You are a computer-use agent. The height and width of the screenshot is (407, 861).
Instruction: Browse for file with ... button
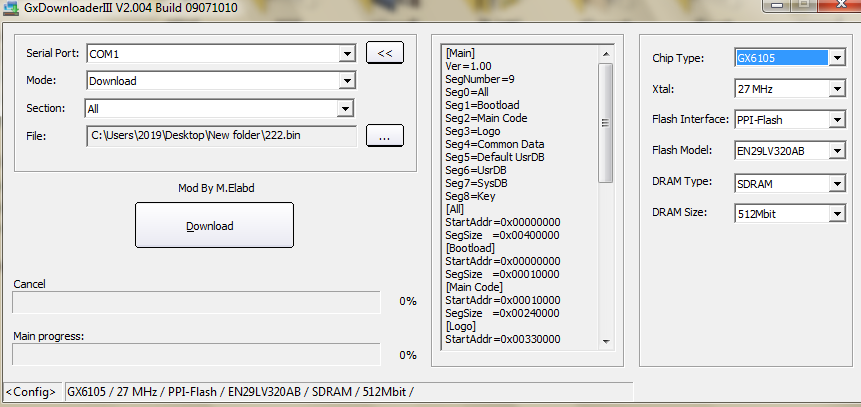(385, 136)
